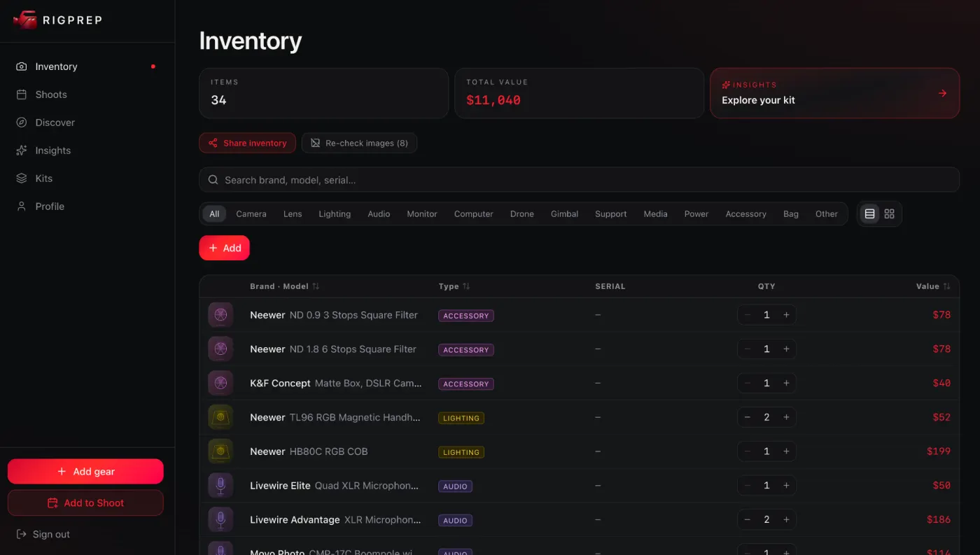Decrease quantity of ND 0.9 3 Stops filter
Viewport: 980px width, 555px height.
(748, 315)
